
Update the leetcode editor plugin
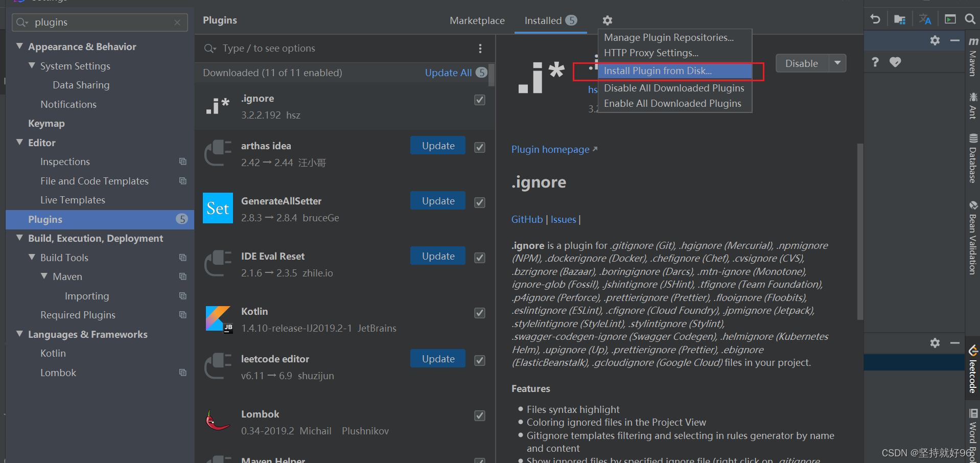pos(438,359)
